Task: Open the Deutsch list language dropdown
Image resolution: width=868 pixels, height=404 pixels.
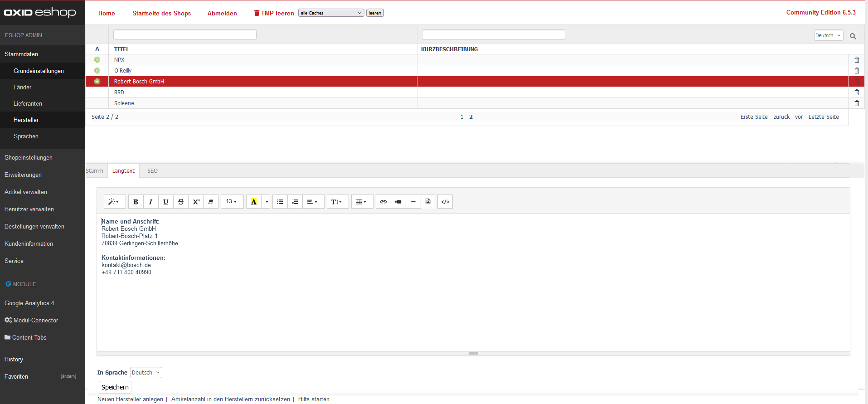Action: tap(829, 35)
